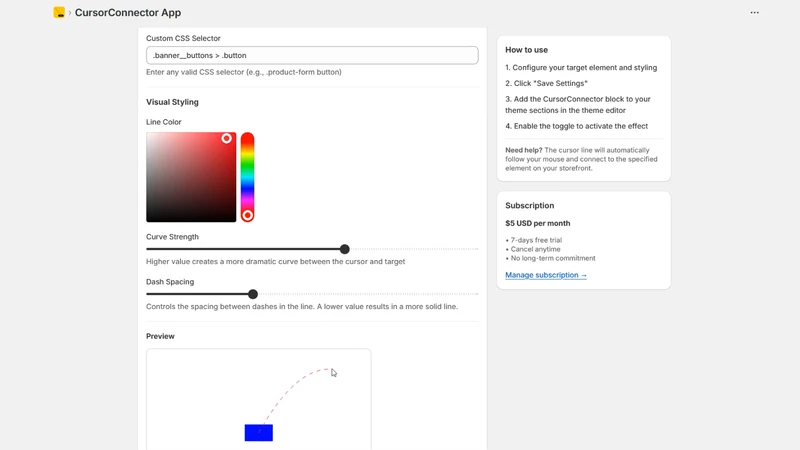Click the How to use heading

pos(527,50)
